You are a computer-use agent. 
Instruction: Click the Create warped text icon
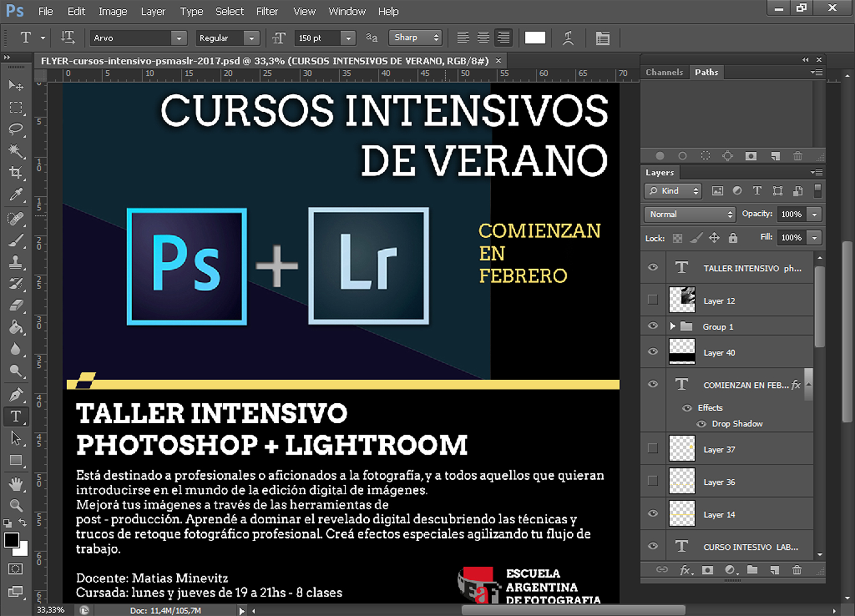pos(568,38)
